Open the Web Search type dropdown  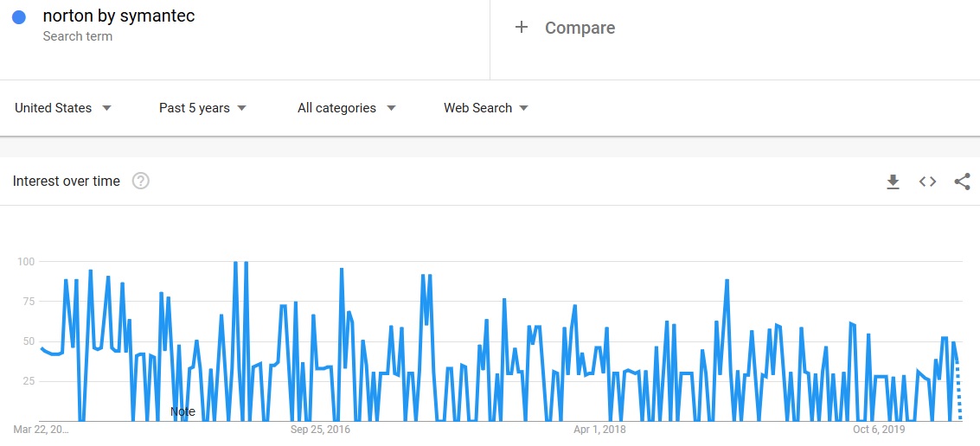tap(486, 108)
